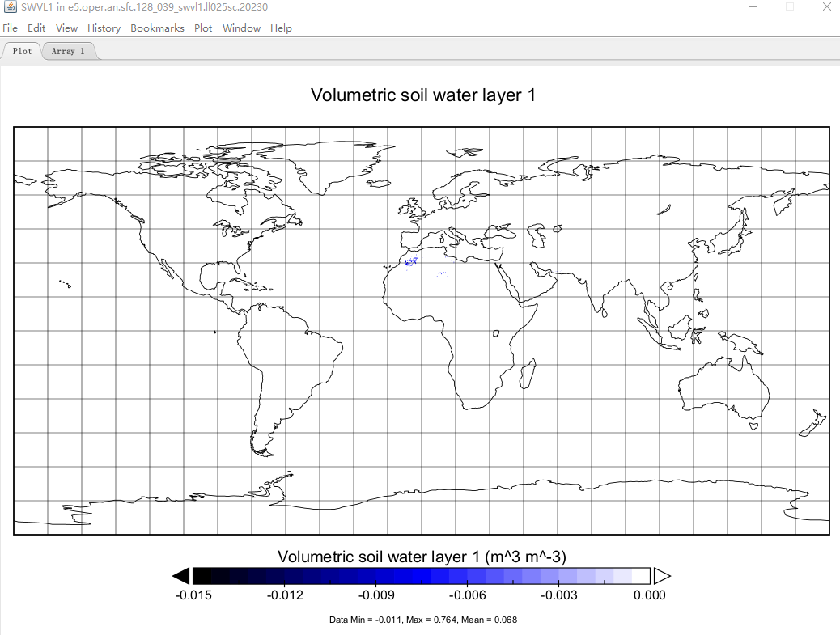Open the Bookmarks menu
Image resolution: width=840 pixels, height=635 pixels.
(x=157, y=28)
